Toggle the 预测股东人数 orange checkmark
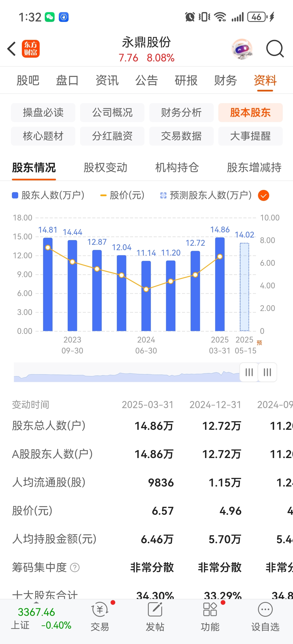The height and width of the screenshot is (644, 293). [x=264, y=196]
